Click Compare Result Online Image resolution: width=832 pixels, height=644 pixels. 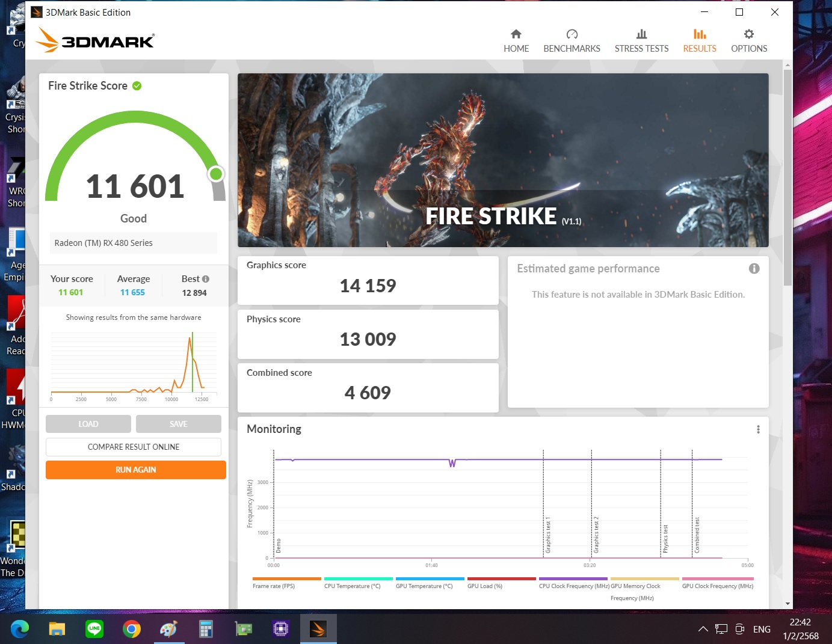[x=134, y=447]
